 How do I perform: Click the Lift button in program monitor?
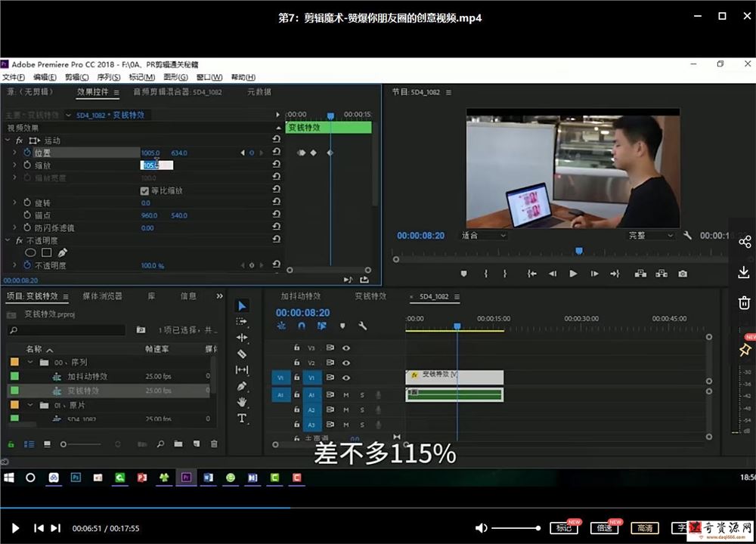coord(640,274)
